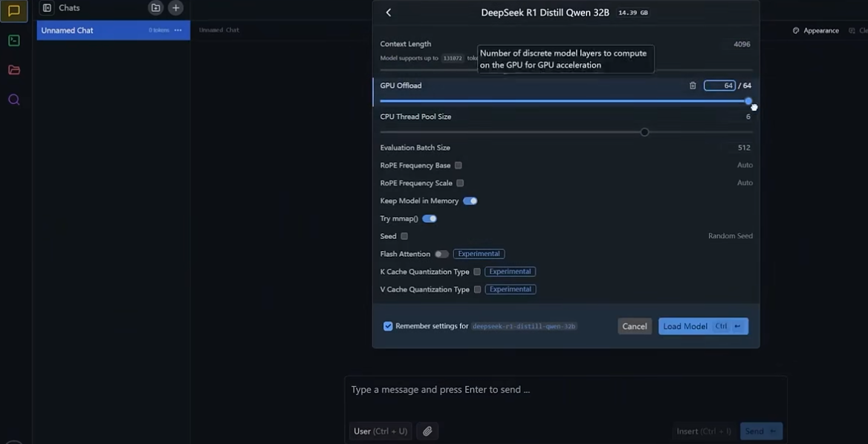Click the Random Seed text
This screenshot has width=868, height=444.
tap(731, 236)
